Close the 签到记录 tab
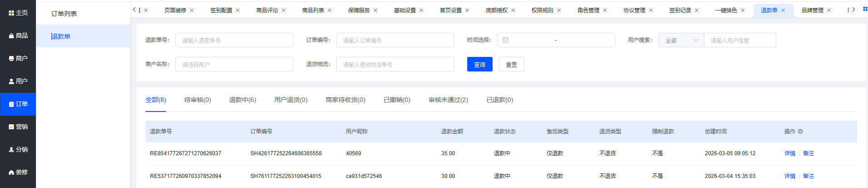This screenshot has width=868, height=188. pos(697,10)
